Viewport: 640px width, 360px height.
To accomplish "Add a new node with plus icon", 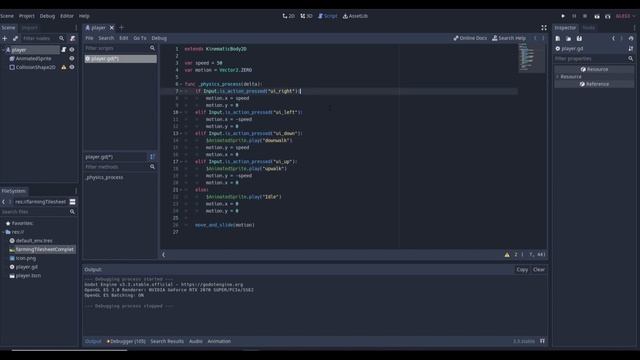I will (4, 38).
